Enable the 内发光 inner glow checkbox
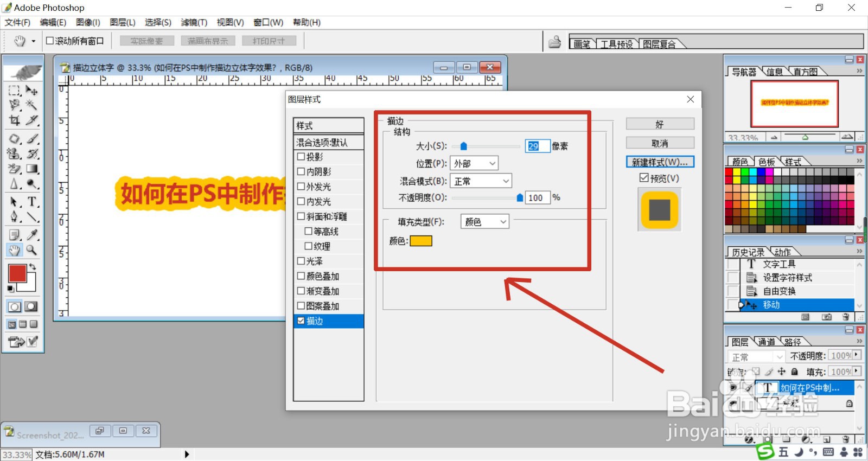868x461 pixels. pyautogui.click(x=301, y=201)
